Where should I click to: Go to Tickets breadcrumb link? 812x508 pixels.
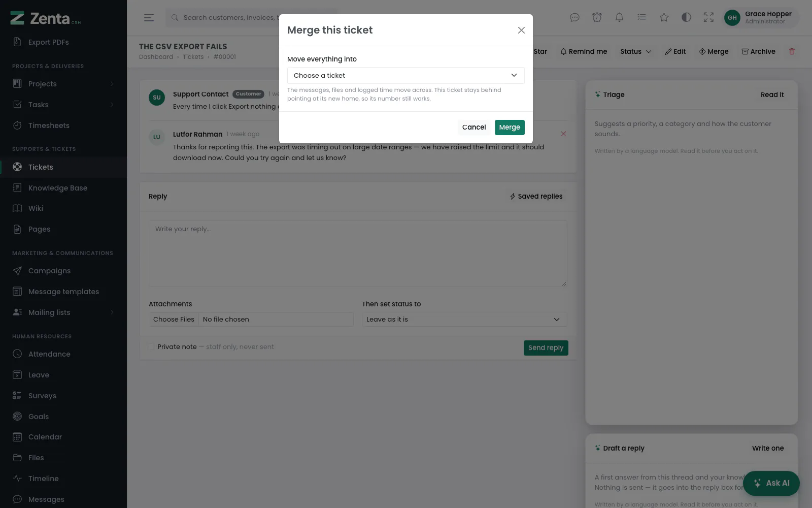[x=193, y=57]
